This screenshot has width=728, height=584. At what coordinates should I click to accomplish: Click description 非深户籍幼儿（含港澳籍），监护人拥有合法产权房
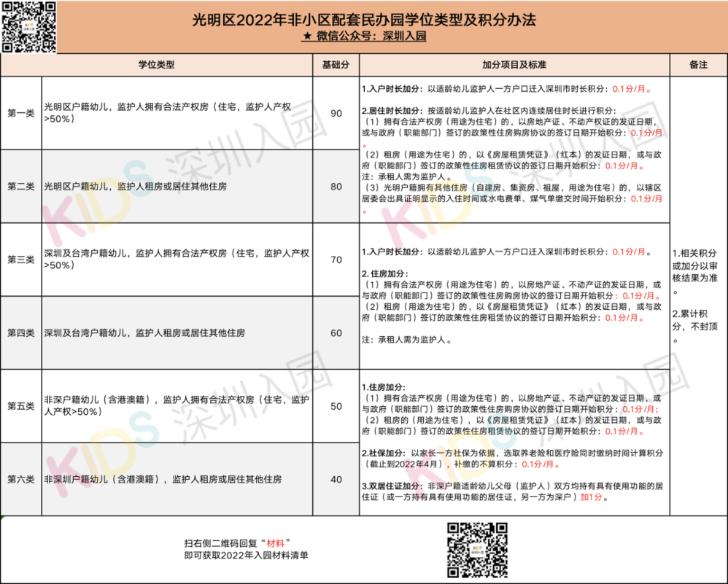coord(177,405)
